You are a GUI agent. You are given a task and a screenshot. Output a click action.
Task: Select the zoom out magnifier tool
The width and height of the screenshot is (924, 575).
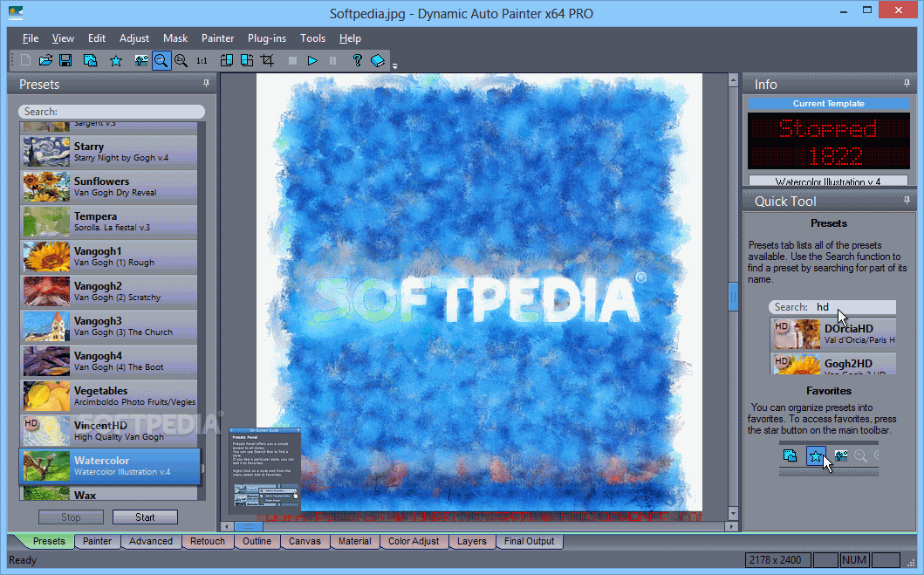pyautogui.click(x=161, y=60)
